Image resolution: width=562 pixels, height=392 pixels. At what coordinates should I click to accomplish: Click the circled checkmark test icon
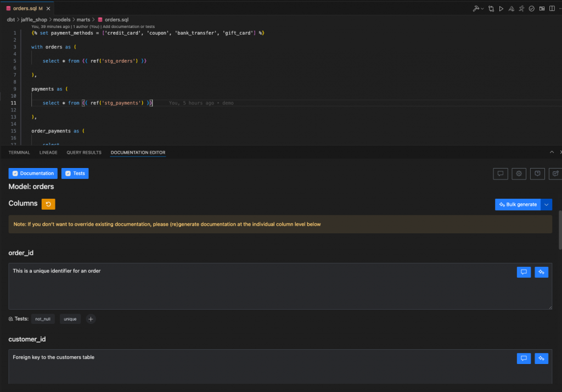tap(531, 9)
